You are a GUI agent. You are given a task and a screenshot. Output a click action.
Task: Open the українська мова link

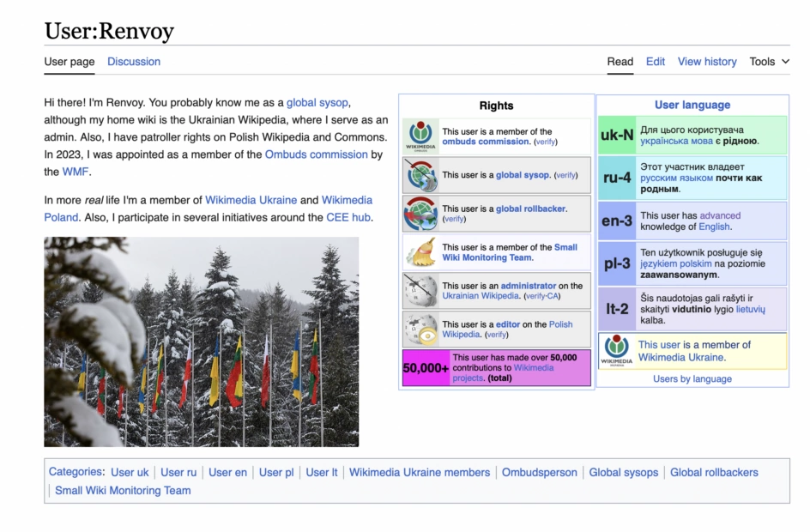coord(676,141)
